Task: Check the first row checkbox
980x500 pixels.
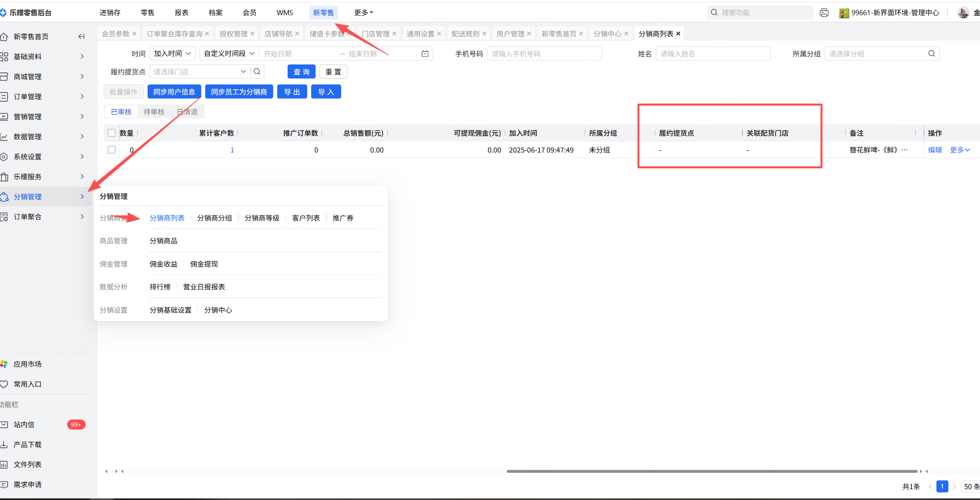Action: [x=112, y=150]
